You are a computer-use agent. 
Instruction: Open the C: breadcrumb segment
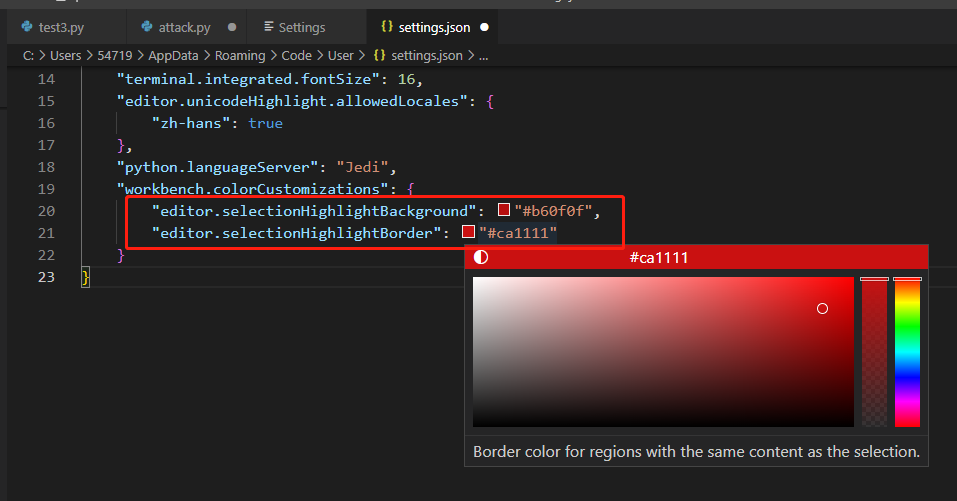(x=29, y=56)
